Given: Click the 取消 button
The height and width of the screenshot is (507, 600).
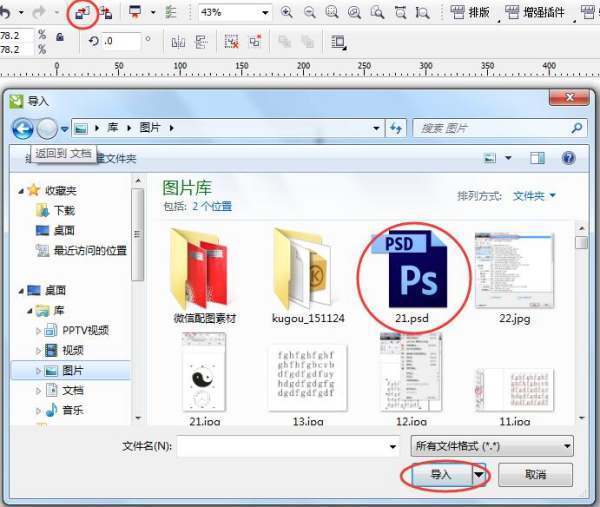Looking at the screenshot, I should tap(535, 475).
